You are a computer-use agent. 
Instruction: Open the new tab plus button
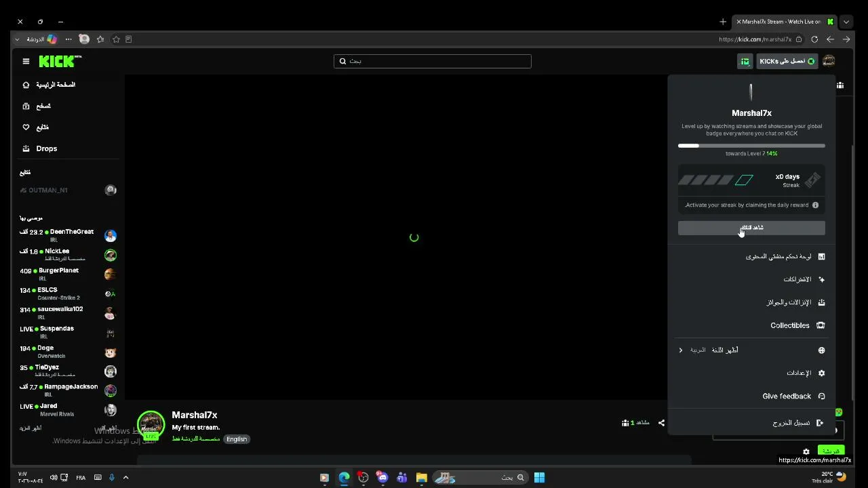723,22
